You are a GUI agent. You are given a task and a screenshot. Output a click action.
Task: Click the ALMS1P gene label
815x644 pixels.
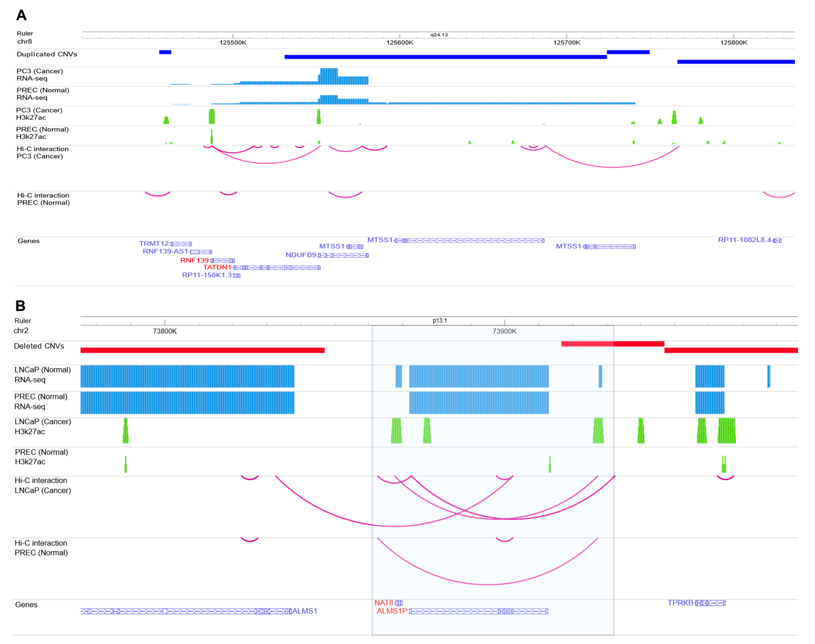click(x=392, y=611)
